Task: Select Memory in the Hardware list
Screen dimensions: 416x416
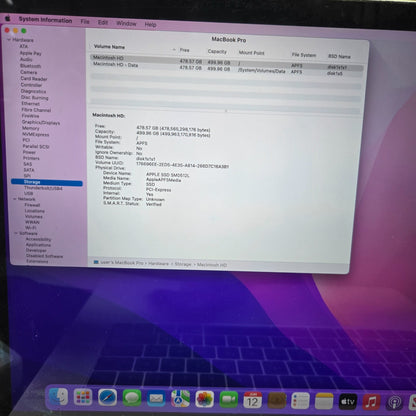Action: (31, 128)
